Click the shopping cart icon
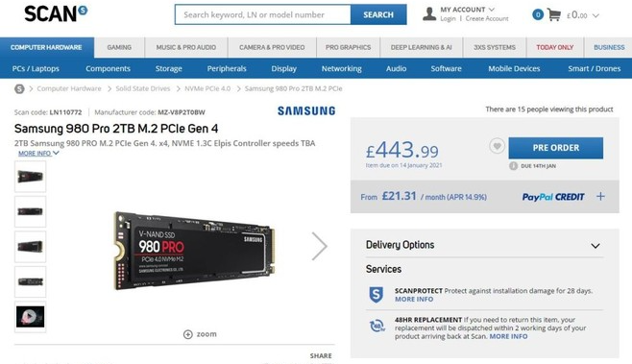Screen dimensions: 632x364 (x=554, y=15)
